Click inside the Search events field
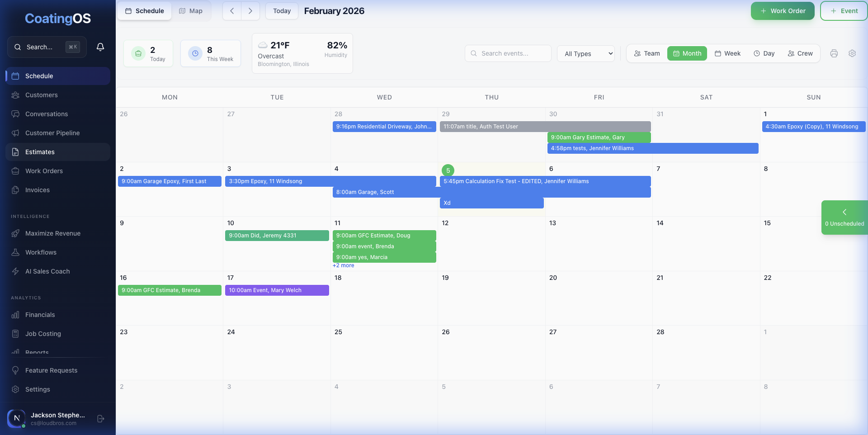The height and width of the screenshot is (435, 868). click(508, 53)
